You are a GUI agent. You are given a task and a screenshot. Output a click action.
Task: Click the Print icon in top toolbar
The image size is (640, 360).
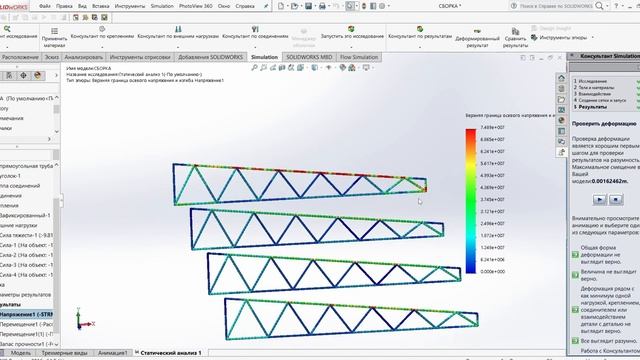(322, 6)
